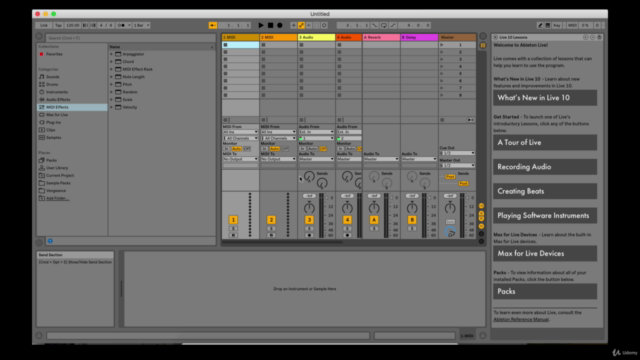Click the Sounds category icon

(x=42, y=77)
